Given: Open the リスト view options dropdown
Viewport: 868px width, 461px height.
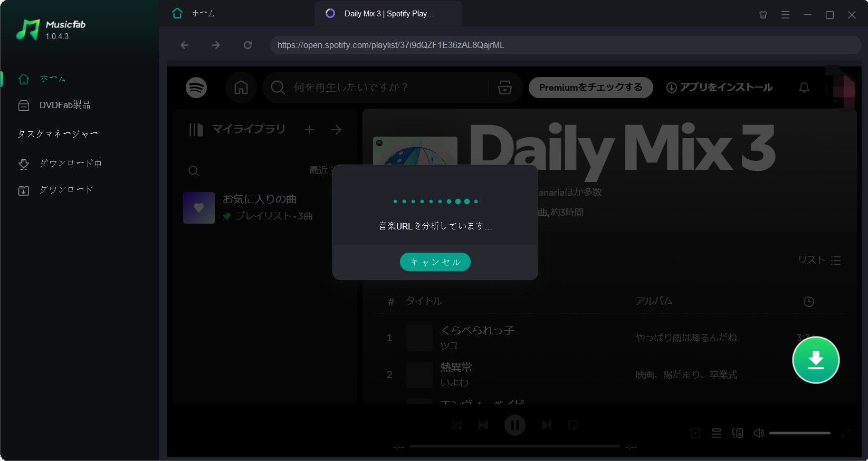Looking at the screenshot, I should (x=819, y=260).
